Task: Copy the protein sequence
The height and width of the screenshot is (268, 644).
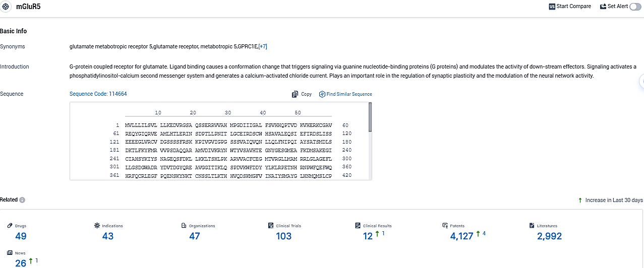Action: (x=302, y=94)
